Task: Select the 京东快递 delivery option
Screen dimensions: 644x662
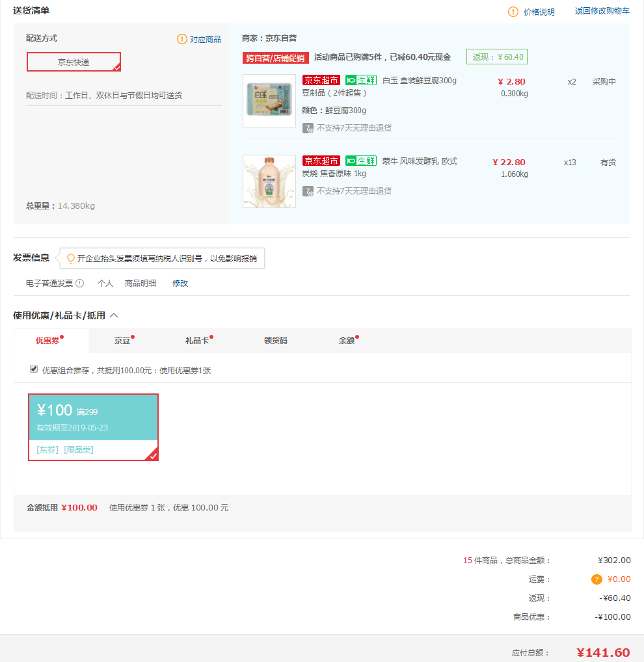Action: tap(74, 62)
